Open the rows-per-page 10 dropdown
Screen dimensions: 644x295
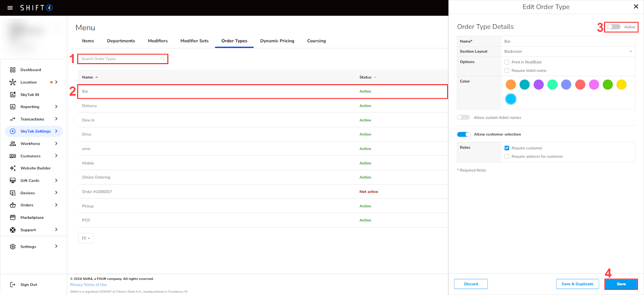[x=86, y=238]
